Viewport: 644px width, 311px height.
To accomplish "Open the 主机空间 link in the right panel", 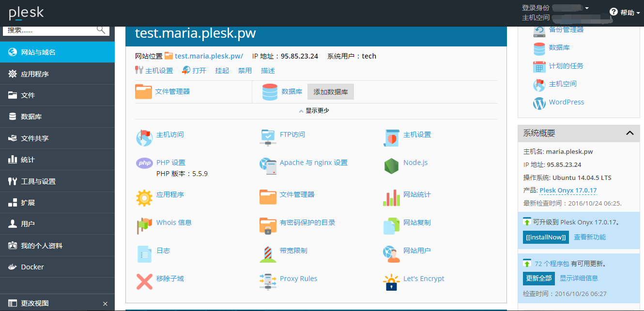I will point(563,84).
